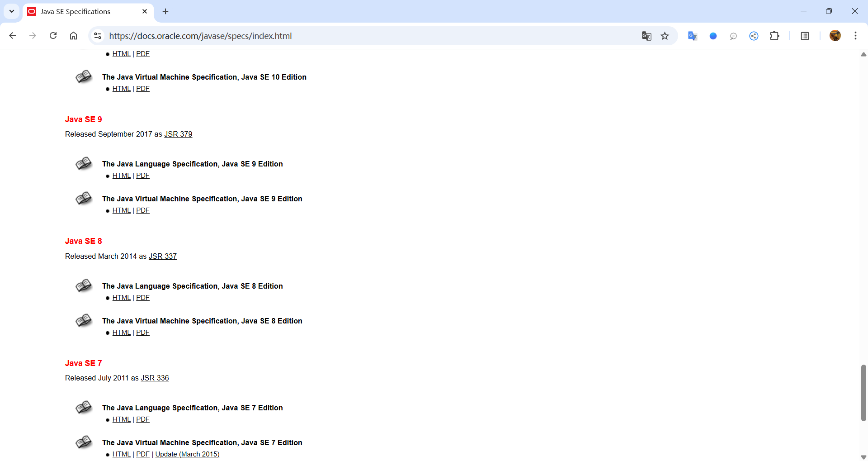This screenshot has width=868, height=461.
Task: Open the chat bubble extension
Action: 733,36
